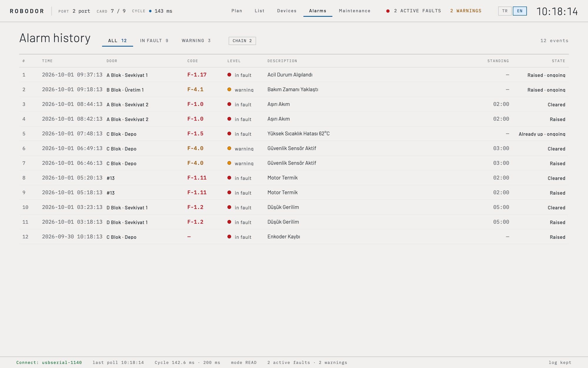Switch language to TR
The height and width of the screenshot is (368, 588).
[x=505, y=11]
